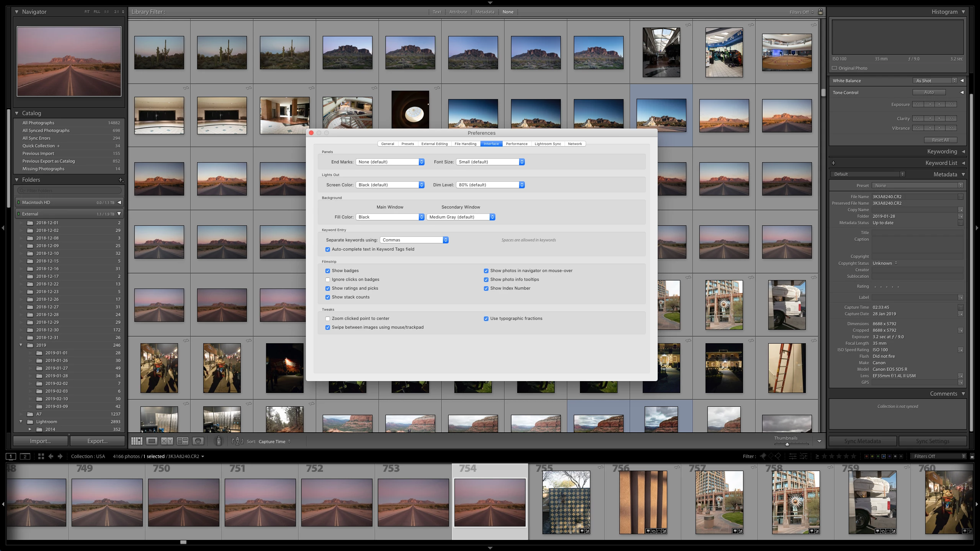Open the File Handling tab
Screen dimensions: 980x551
(465, 144)
